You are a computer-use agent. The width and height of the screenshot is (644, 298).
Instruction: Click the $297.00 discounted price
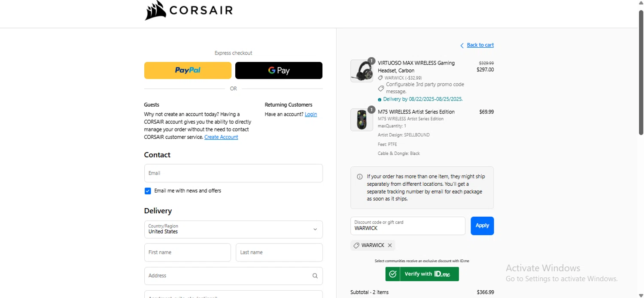[485, 70]
